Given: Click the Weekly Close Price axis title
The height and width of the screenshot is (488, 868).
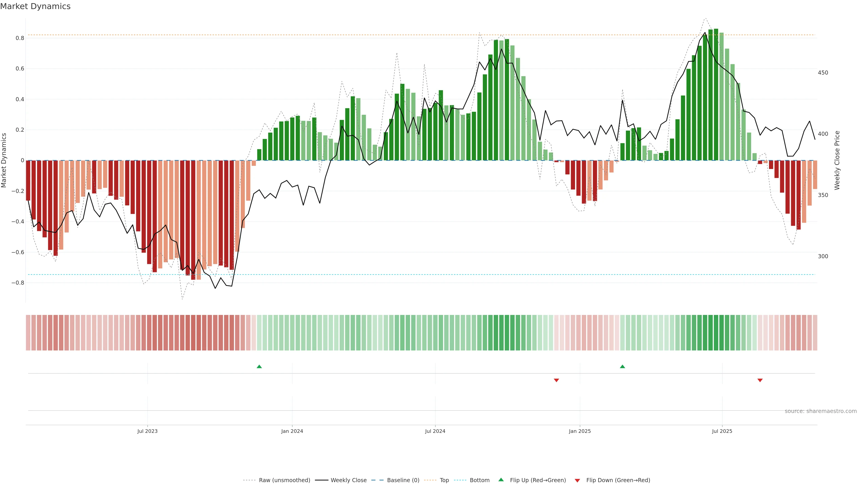Looking at the screenshot, I should [837, 160].
